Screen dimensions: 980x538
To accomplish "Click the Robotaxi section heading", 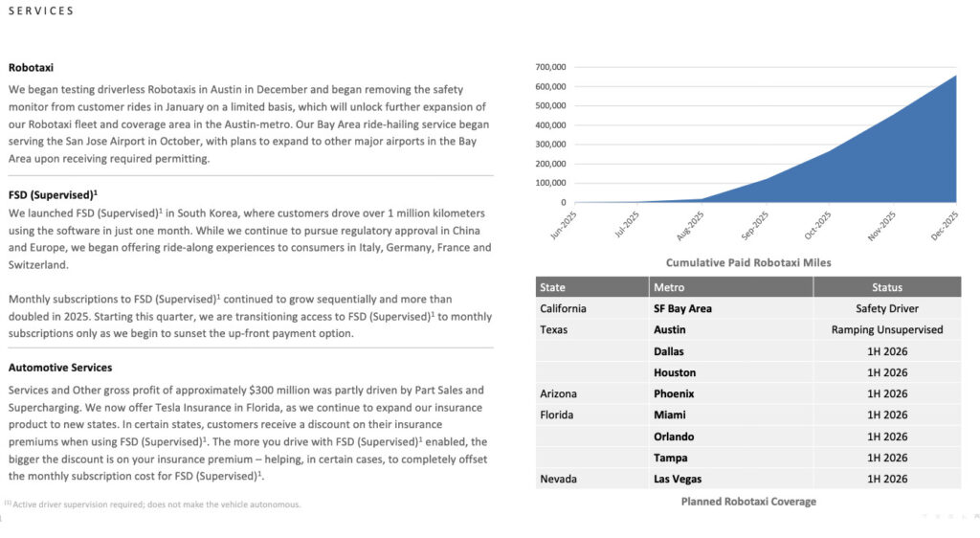I will coord(31,68).
